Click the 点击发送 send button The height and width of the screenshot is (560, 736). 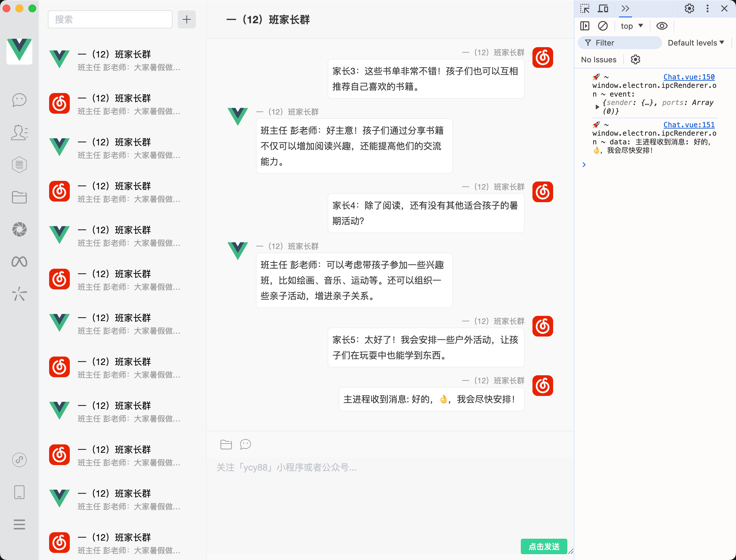[x=543, y=546]
